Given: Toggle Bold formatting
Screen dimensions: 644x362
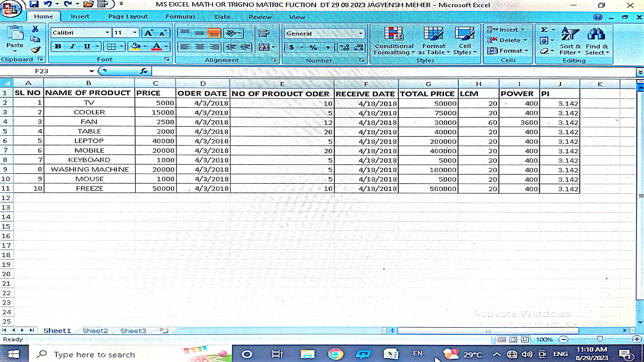Looking at the screenshot, I should (58, 46).
